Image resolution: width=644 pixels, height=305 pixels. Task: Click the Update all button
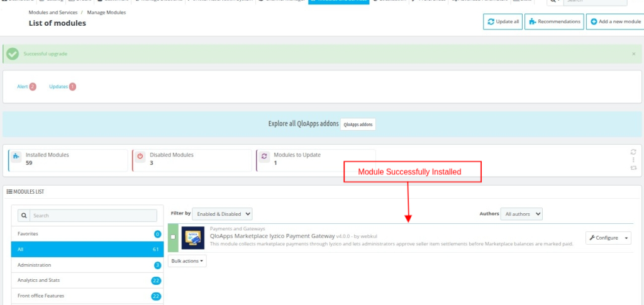pyautogui.click(x=502, y=22)
